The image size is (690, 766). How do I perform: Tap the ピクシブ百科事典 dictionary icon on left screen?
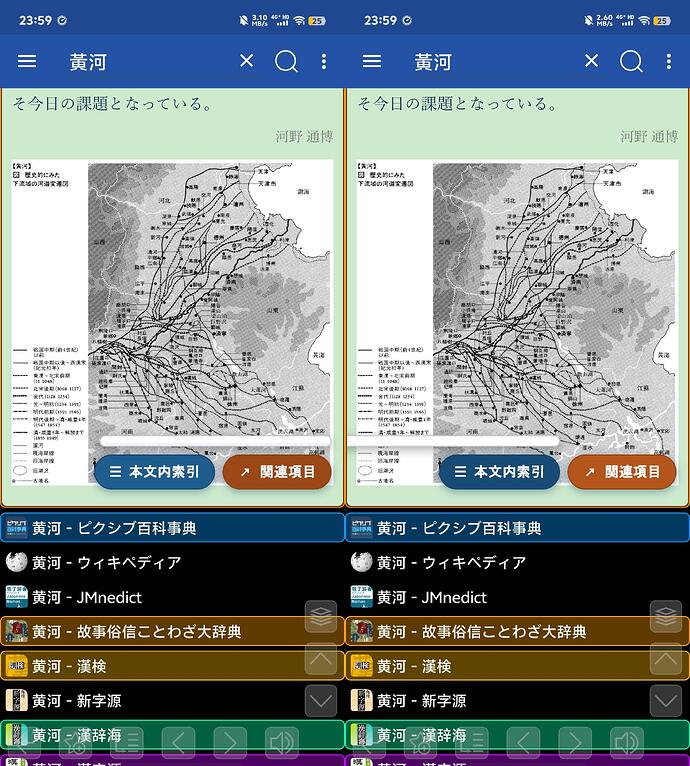pyautogui.click(x=17, y=528)
